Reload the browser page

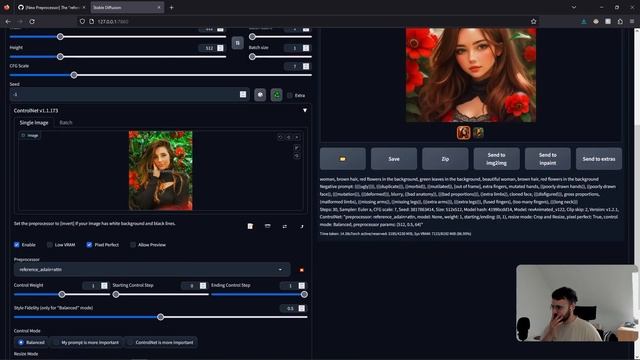click(32, 21)
